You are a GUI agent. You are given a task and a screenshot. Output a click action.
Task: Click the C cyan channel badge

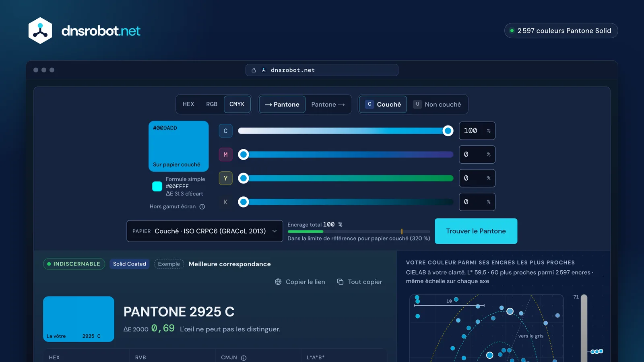[x=225, y=131]
